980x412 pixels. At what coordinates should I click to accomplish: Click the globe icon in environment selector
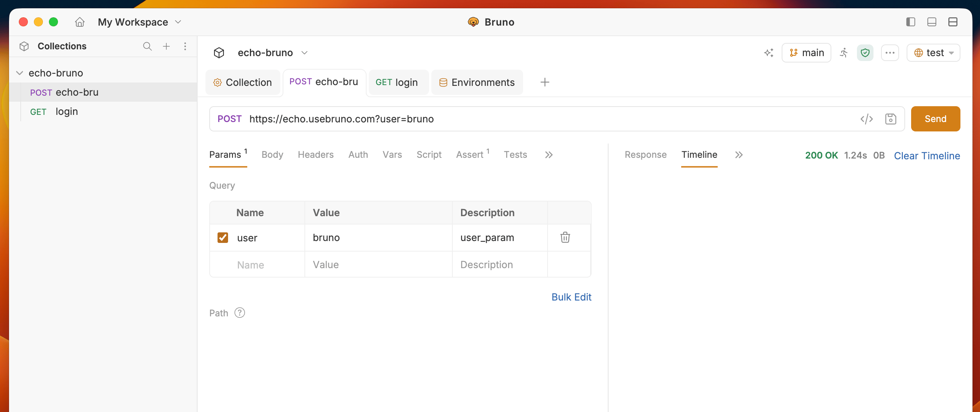pos(918,53)
